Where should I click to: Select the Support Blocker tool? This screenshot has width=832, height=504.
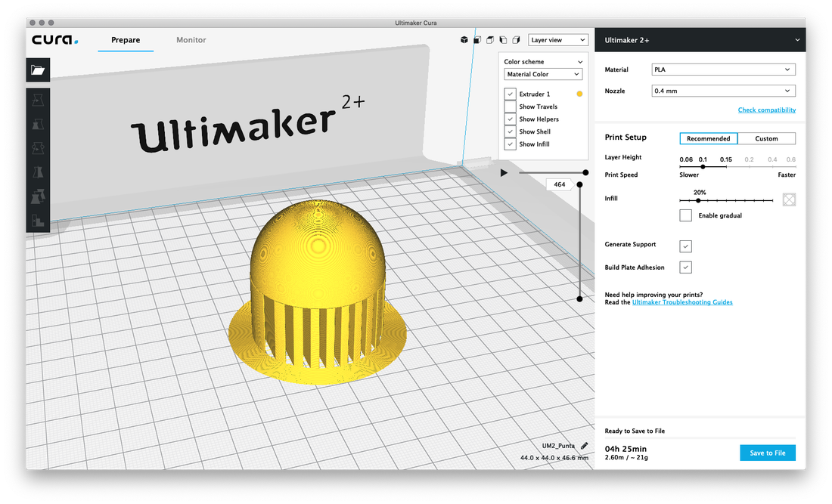point(38,221)
